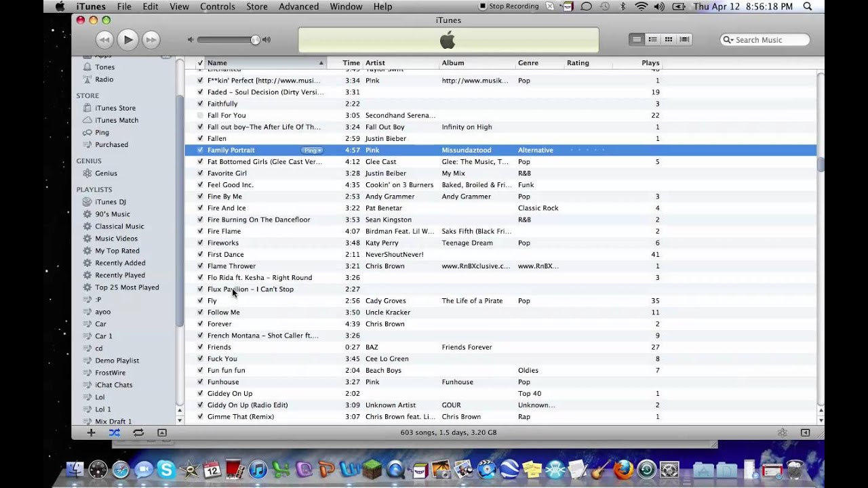Select the Classical Music playlist
The image size is (868, 488).
(x=119, y=226)
